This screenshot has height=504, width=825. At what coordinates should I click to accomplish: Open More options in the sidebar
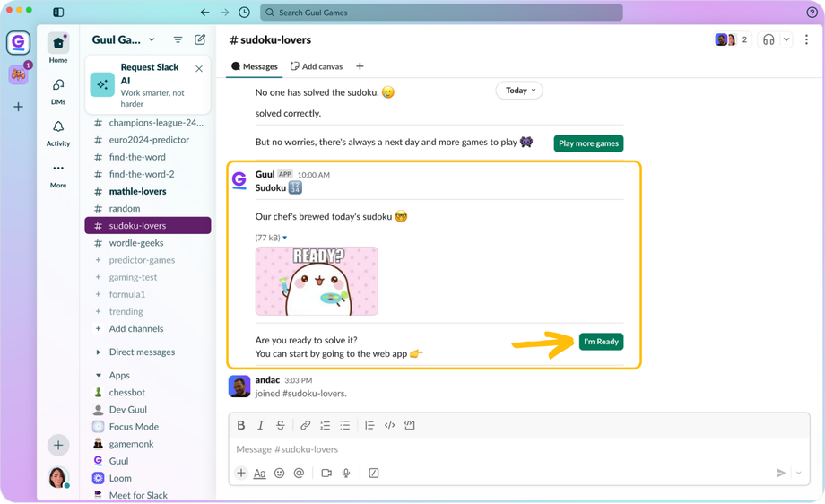point(58,175)
